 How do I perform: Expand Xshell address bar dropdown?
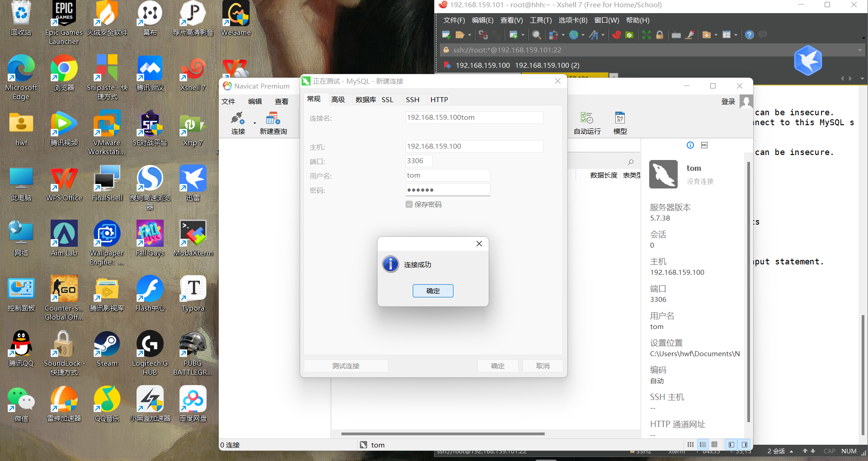coord(859,50)
